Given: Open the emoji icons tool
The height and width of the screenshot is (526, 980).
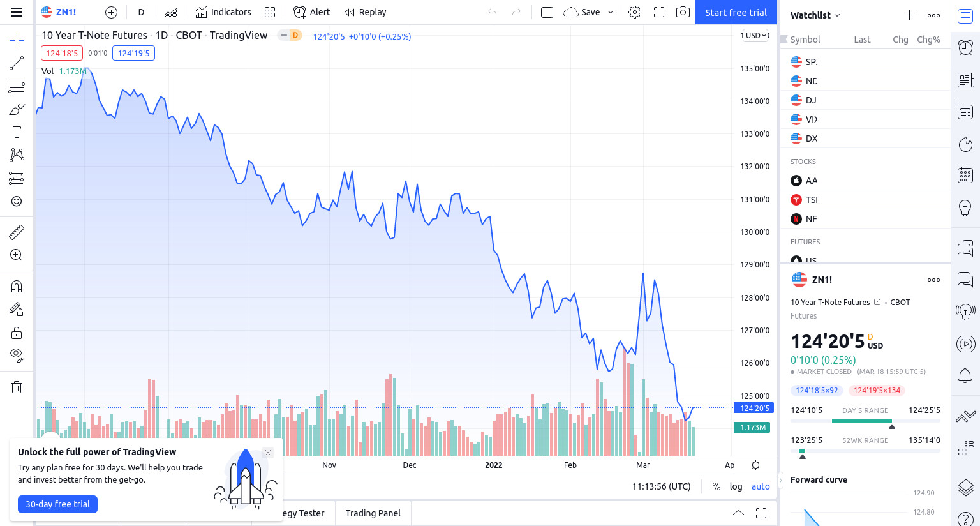Looking at the screenshot, I should pyautogui.click(x=17, y=201).
